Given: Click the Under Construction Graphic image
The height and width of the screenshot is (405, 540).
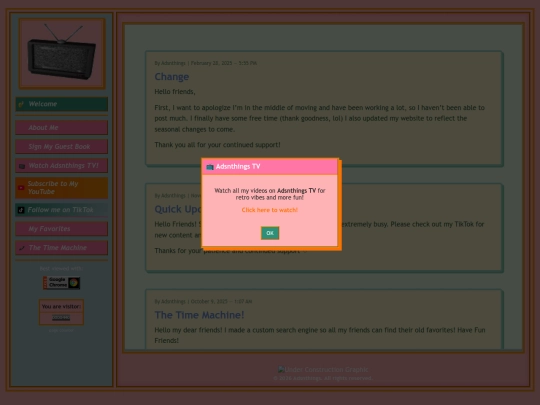Looking at the screenshot, I should (x=323, y=370).
